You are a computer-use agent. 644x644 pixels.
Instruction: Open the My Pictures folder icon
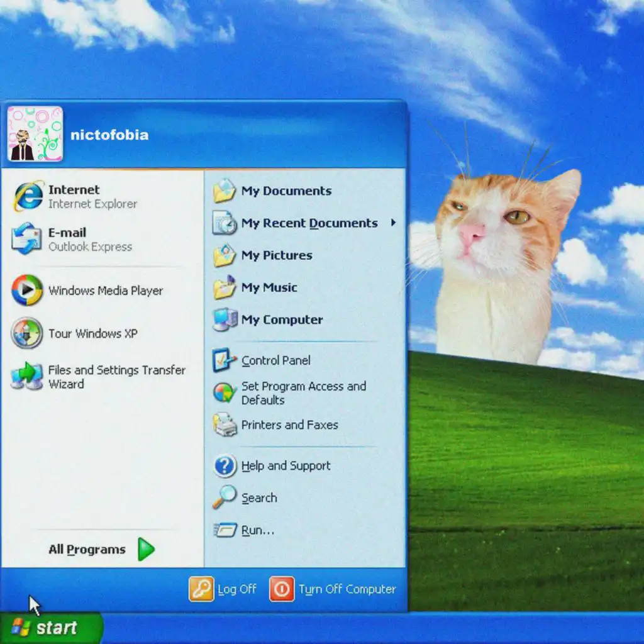[225, 255]
